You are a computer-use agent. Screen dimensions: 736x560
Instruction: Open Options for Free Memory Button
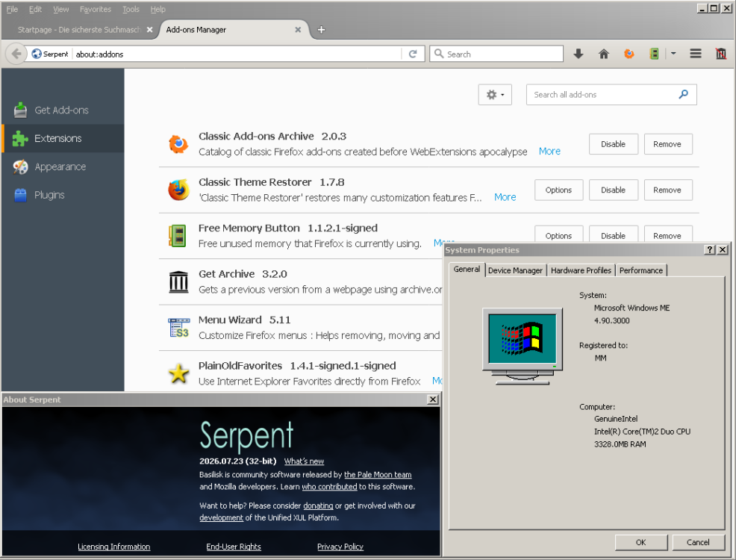[x=558, y=235]
